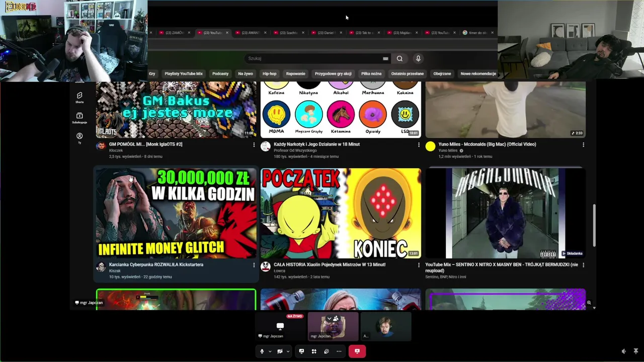Expand camera options arrow
Screen dimensions: 644x362
288,351
